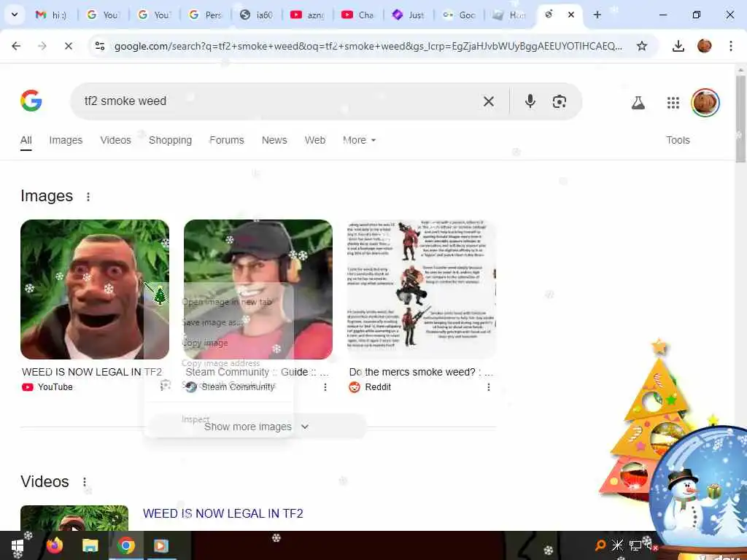Open Chrome three-dot menu
Image resolution: width=747 pixels, height=560 pixels.
point(730,46)
